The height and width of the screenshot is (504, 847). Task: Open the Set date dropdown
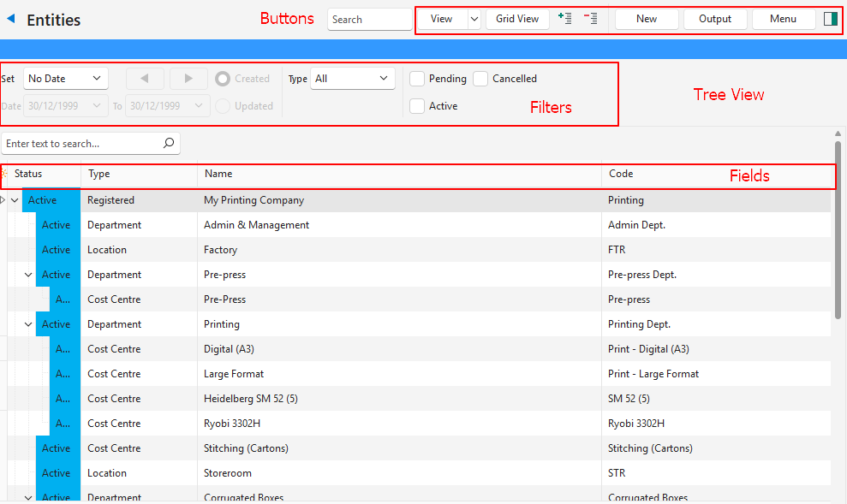[65, 79]
